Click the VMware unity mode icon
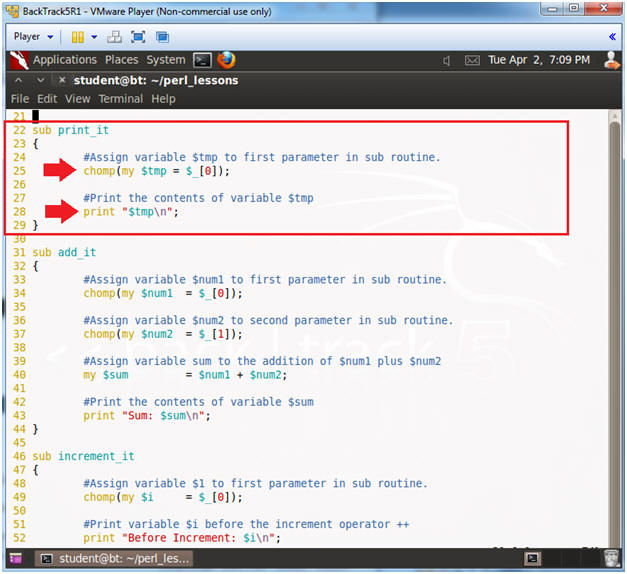Screen dimensions: 627x574 tap(162, 37)
